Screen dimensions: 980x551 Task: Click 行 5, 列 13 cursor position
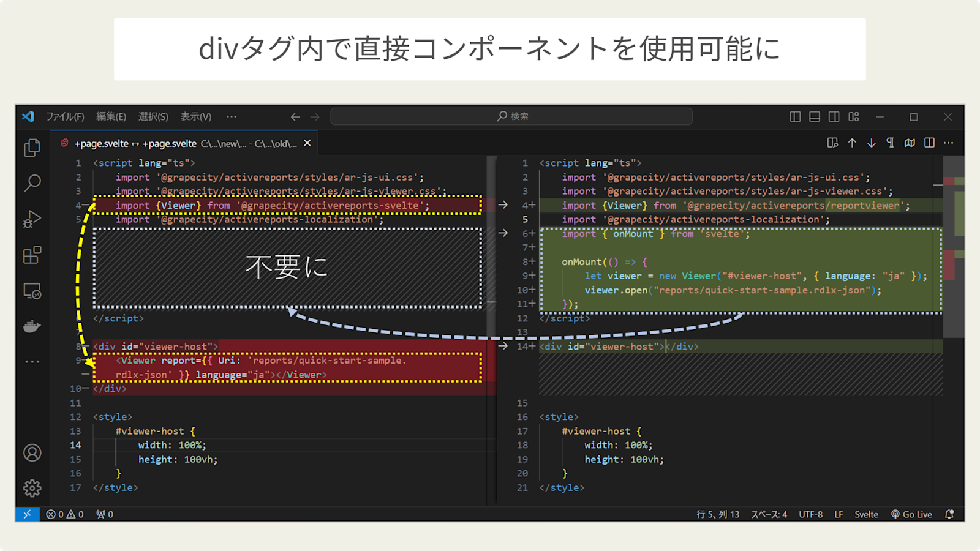point(718,514)
